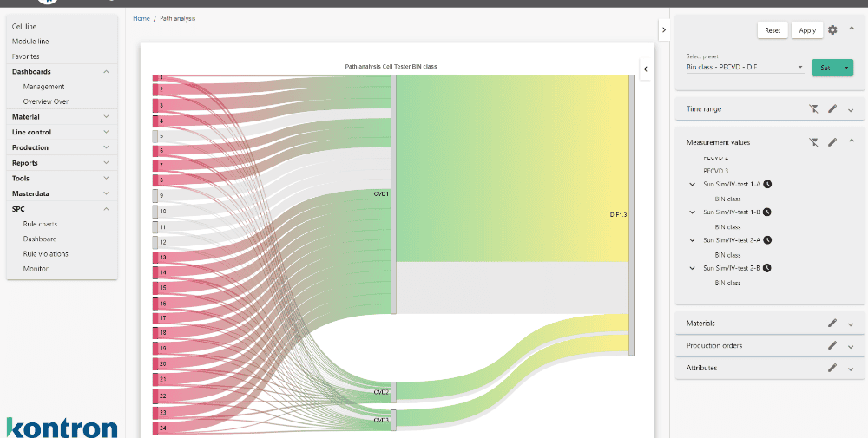Expand the Time range section

point(851,109)
